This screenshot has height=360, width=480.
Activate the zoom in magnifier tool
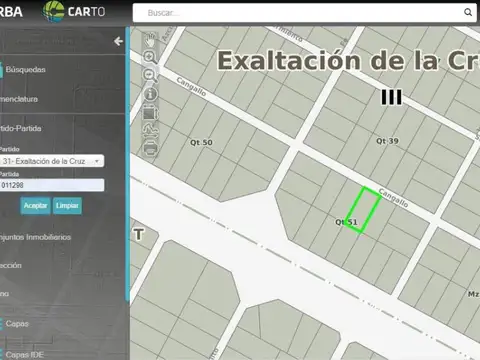point(151,57)
